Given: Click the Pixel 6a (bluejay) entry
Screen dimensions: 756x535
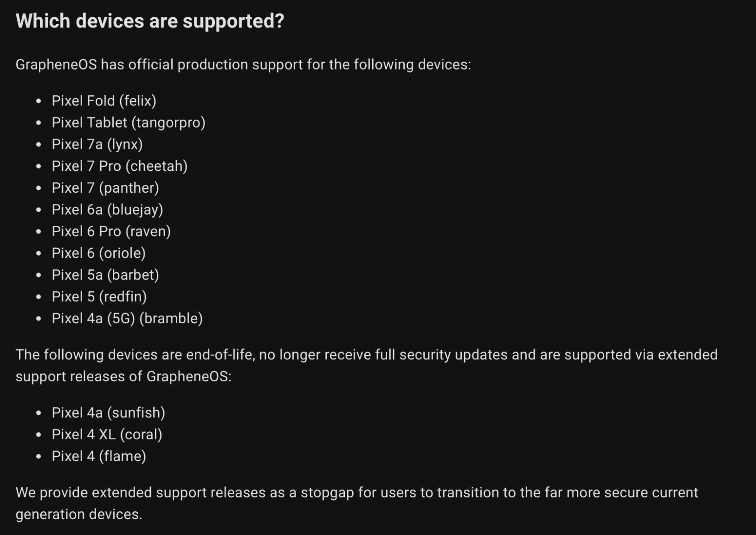Looking at the screenshot, I should [107, 210].
